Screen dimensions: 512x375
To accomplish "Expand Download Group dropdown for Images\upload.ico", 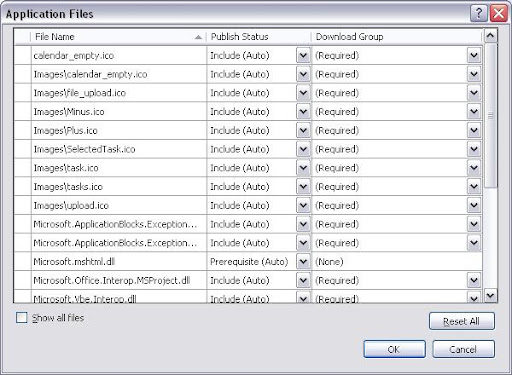I will pyautogui.click(x=474, y=205).
